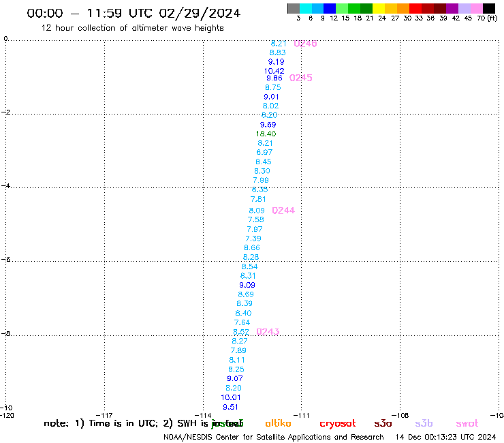Screen dimensions: 504x443
Task: Click the orange 'altika' satellite legend label
Action: coord(278,423)
